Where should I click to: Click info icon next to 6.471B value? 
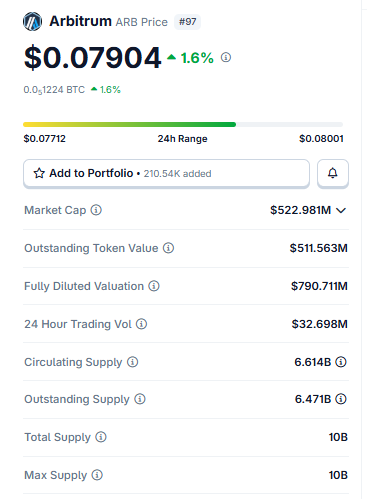341,399
